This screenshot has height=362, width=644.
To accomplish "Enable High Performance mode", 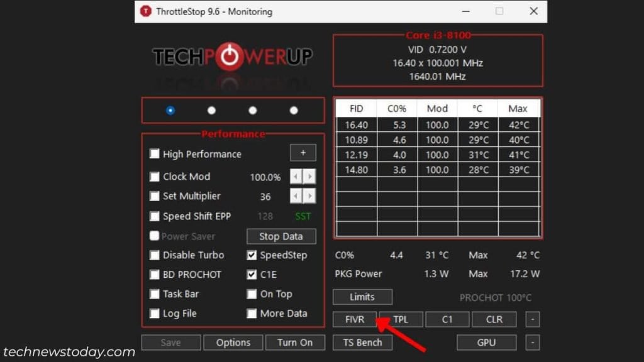I will point(155,154).
